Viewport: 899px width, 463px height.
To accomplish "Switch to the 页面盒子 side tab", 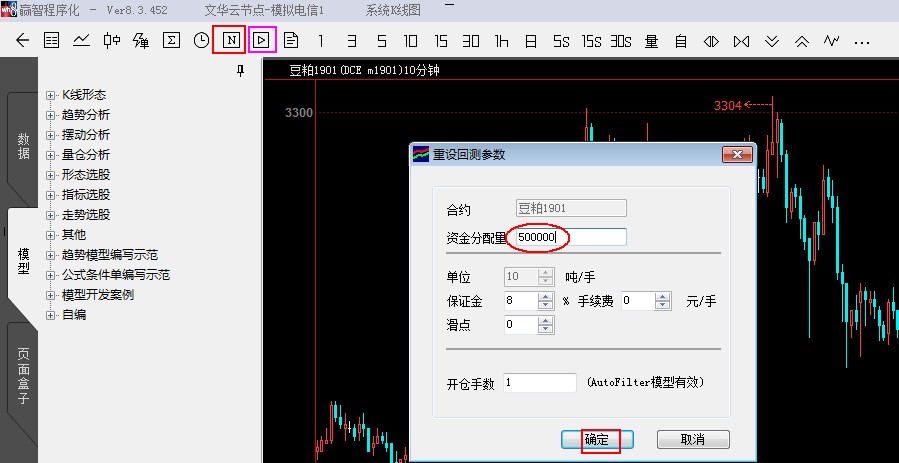I will pos(23,376).
